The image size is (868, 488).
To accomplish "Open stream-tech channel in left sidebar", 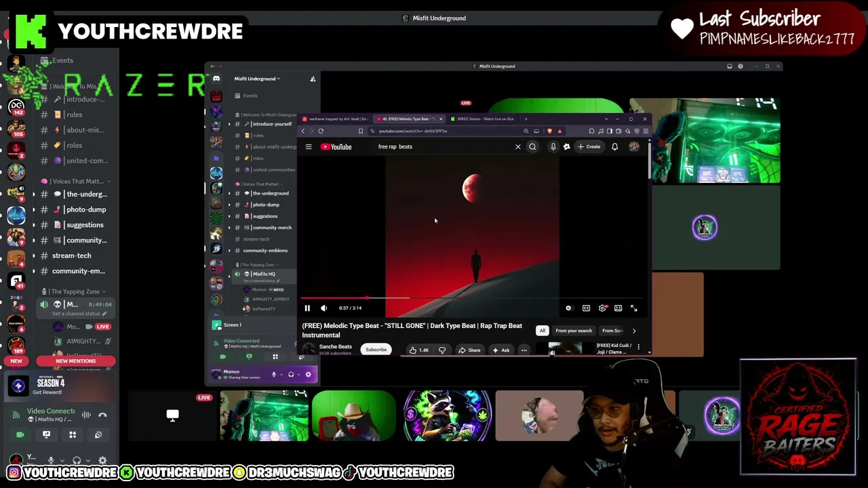I will [x=71, y=256].
